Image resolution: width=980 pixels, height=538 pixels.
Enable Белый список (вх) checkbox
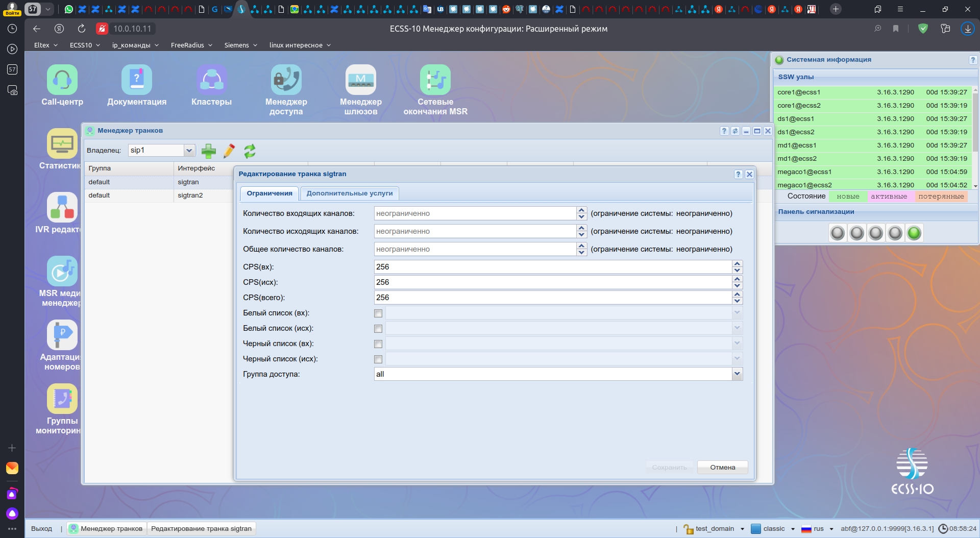[x=378, y=313]
